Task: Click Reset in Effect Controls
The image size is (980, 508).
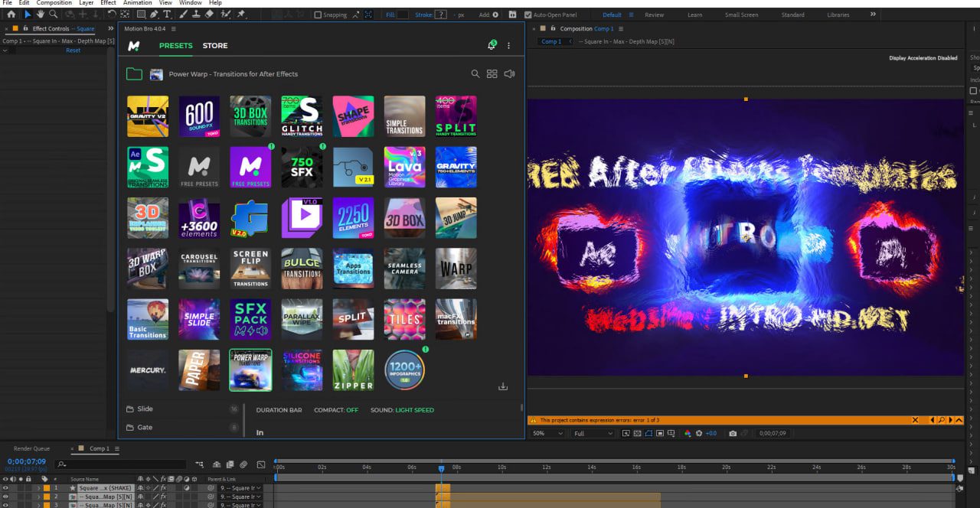Action: click(x=73, y=50)
